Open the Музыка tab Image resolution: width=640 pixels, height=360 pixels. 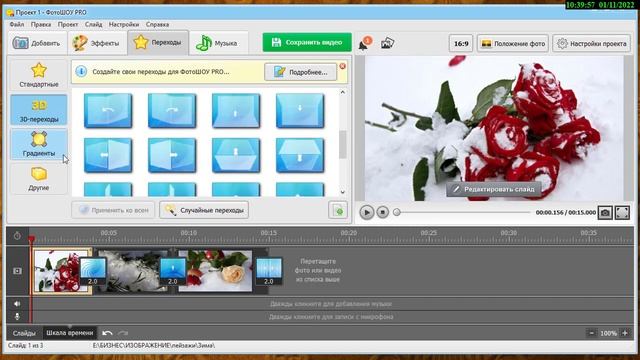coord(218,43)
